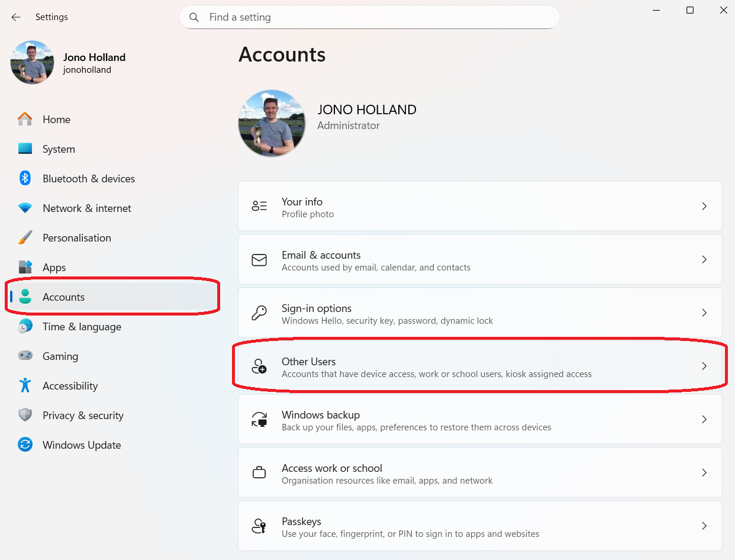Screen dimensions: 735x560
Task: Click the JONO HOLLAND account heading
Action: [x=367, y=110]
